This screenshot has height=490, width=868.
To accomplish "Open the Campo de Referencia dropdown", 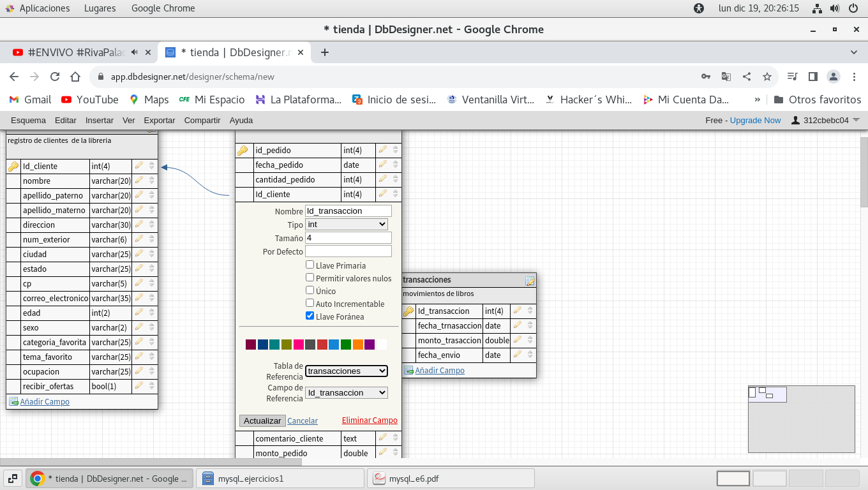I will (347, 393).
